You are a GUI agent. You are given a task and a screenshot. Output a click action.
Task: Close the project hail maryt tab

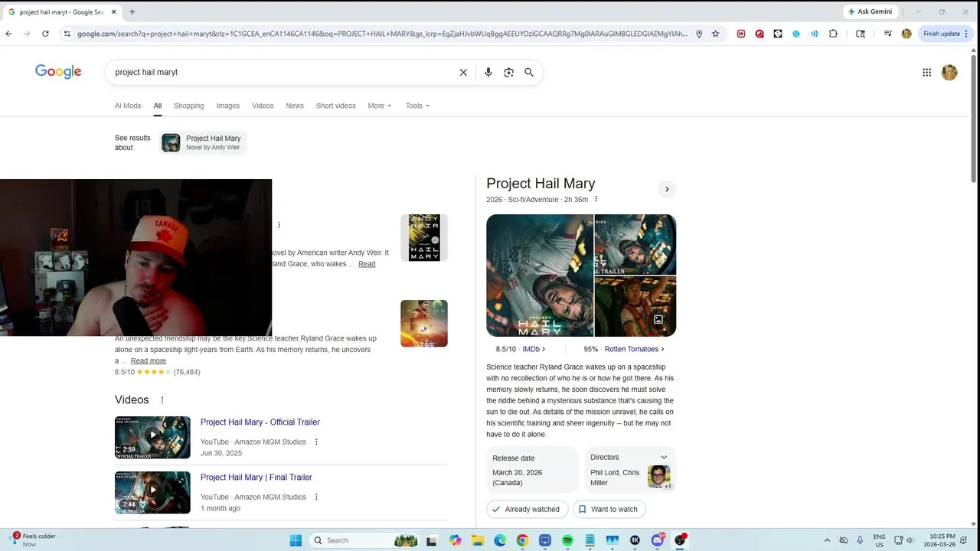click(113, 11)
